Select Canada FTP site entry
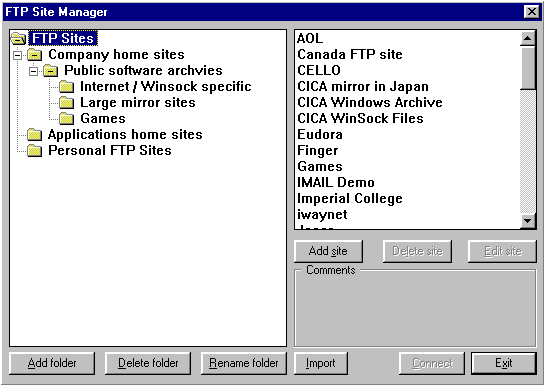Screen dimensions: 544x385 tap(407, 54)
